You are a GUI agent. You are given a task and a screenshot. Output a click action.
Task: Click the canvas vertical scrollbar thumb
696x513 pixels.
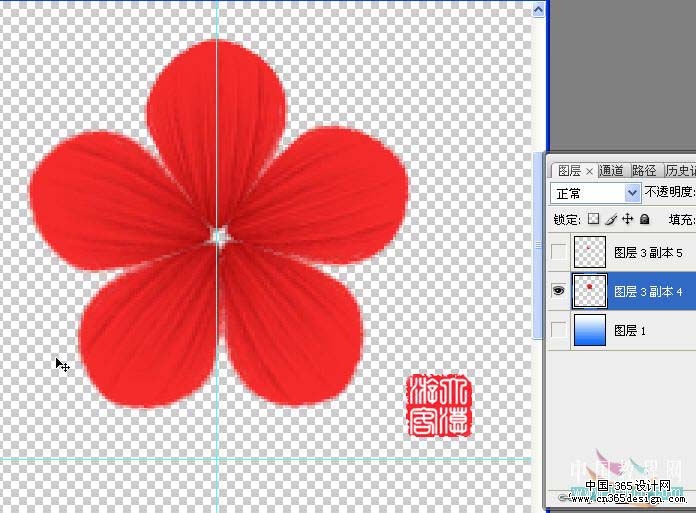tap(538, 245)
